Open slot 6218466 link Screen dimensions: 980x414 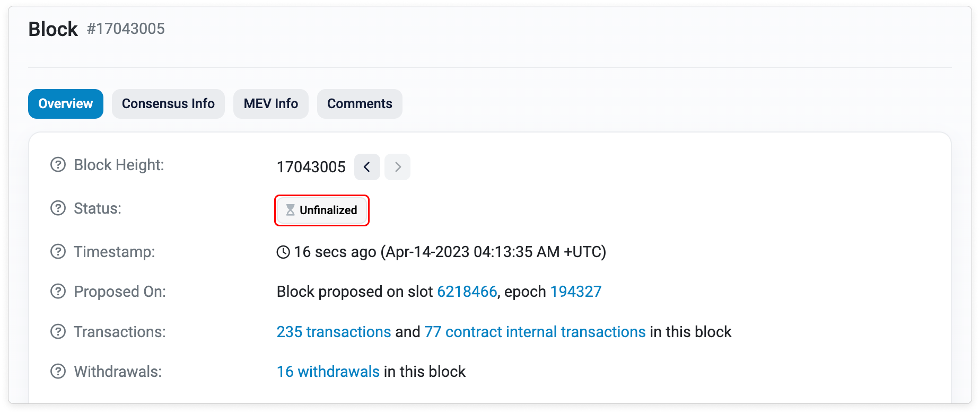(467, 292)
